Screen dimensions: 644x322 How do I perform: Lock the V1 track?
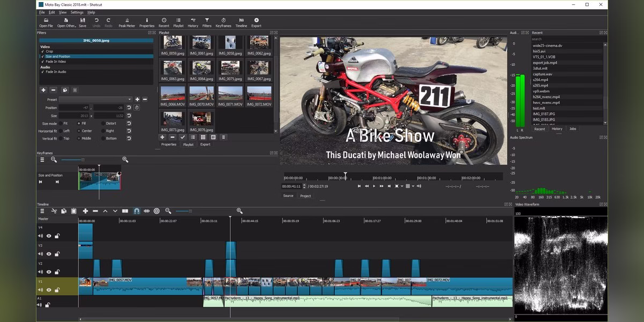click(x=57, y=290)
